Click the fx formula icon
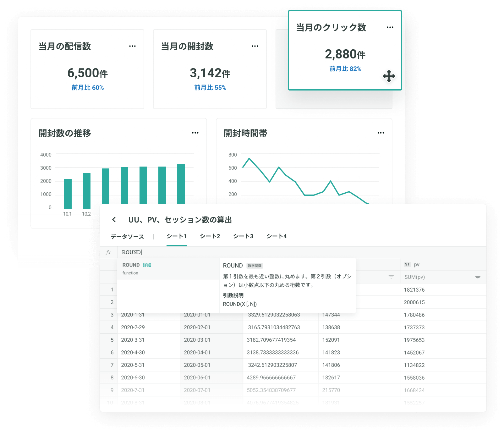This screenshot has width=504, height=434. click(x=108, y=252)
